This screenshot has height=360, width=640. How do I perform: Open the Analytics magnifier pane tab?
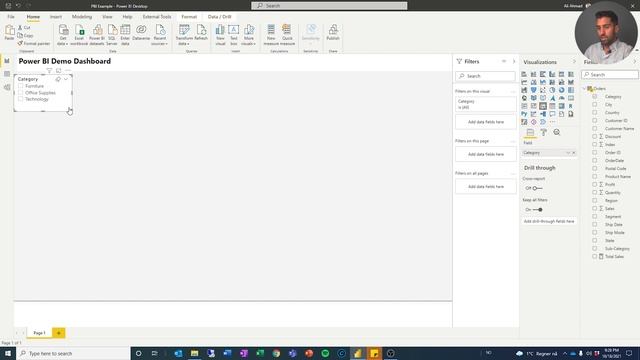(x=557, y=132)
